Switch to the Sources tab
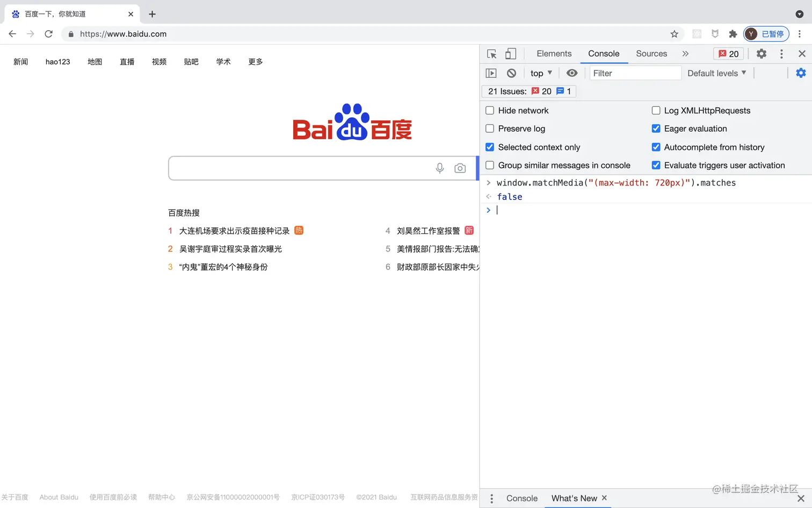812x508 pixels. click(x=651, y=54)
